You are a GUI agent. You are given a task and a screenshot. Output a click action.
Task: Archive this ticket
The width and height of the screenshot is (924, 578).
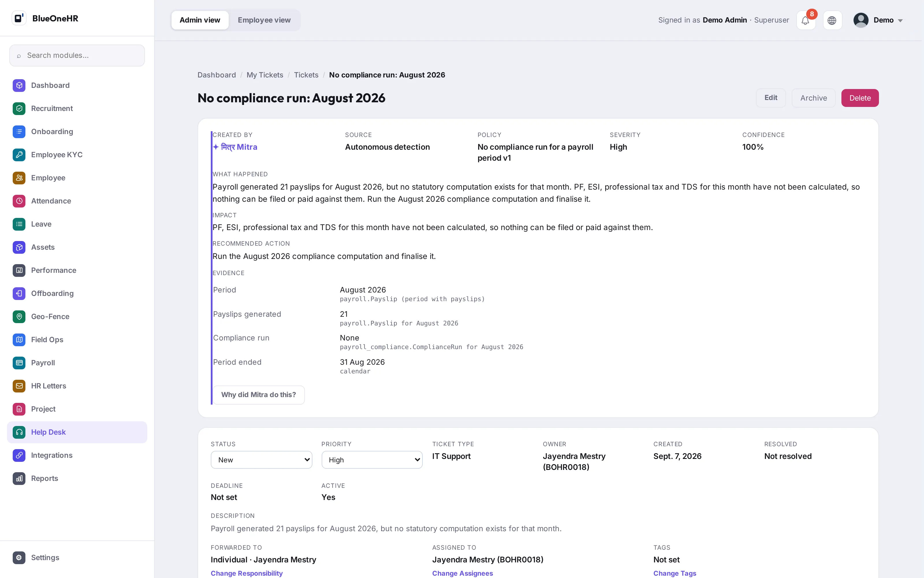click(814, 98)
